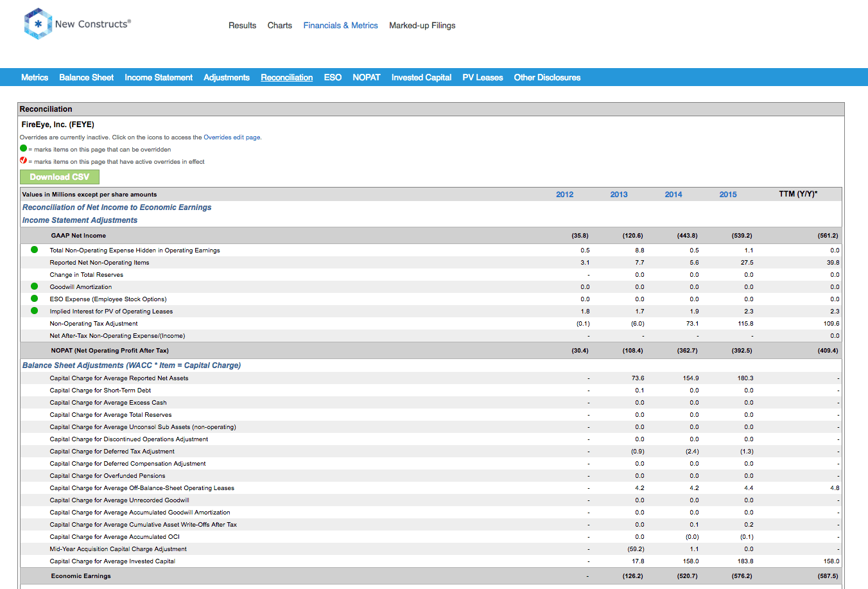Screen dimensions: 868x589
Task: Open Marked-up Filings page
Action: [x=422, y=26]
